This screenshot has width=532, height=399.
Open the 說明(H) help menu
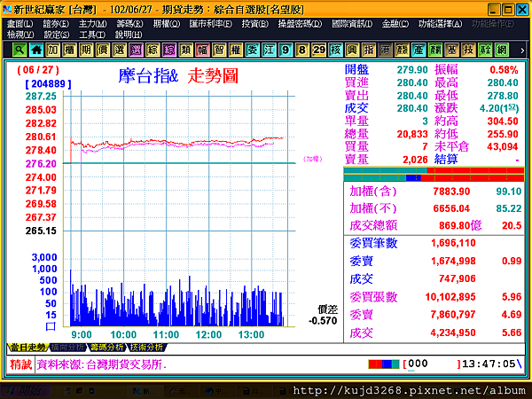(129, 35)
